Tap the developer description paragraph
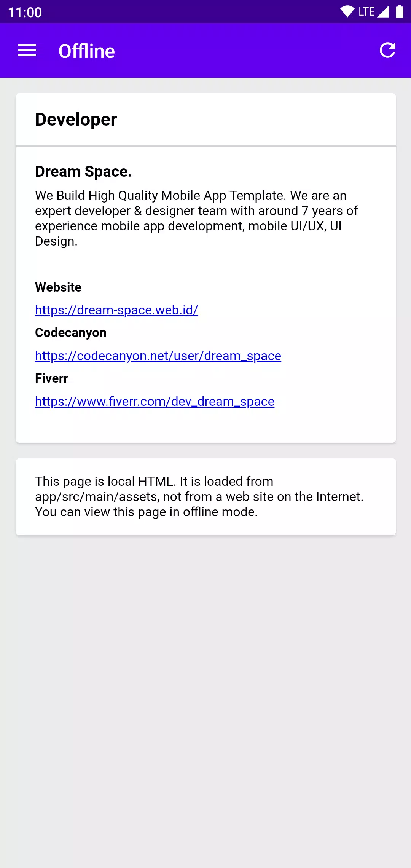The height and width of the screenshot is (868, 411). (196, 218)
